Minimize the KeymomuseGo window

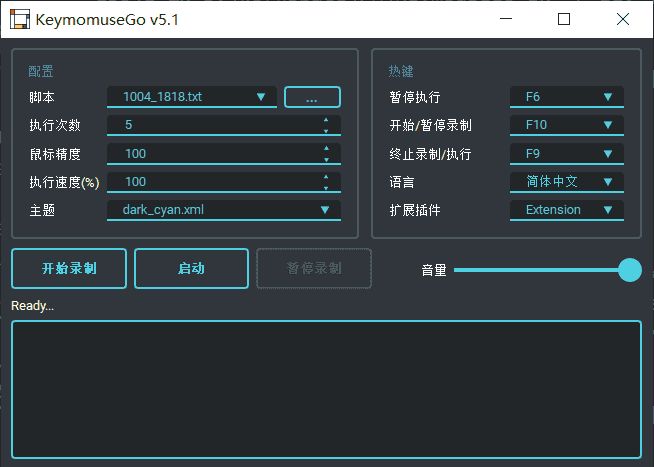[506, 19]
